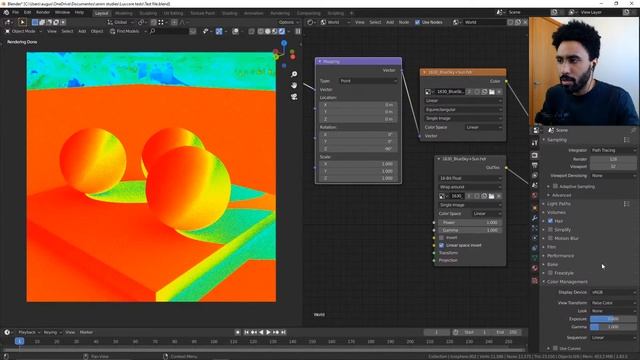The image size is (640, 360).
Task: Open the Mapping node Type dropdown
Action: [368, 81]
